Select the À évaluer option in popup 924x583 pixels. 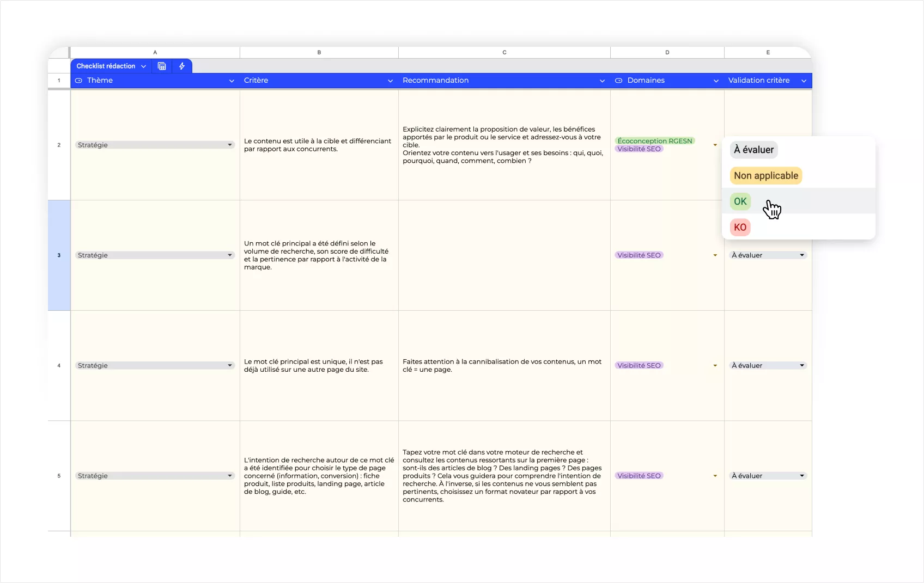(x=753, y=150)
